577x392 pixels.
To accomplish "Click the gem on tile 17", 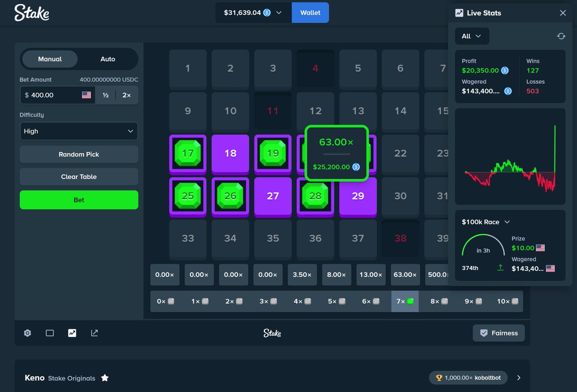I will click(x=188, y=153).
